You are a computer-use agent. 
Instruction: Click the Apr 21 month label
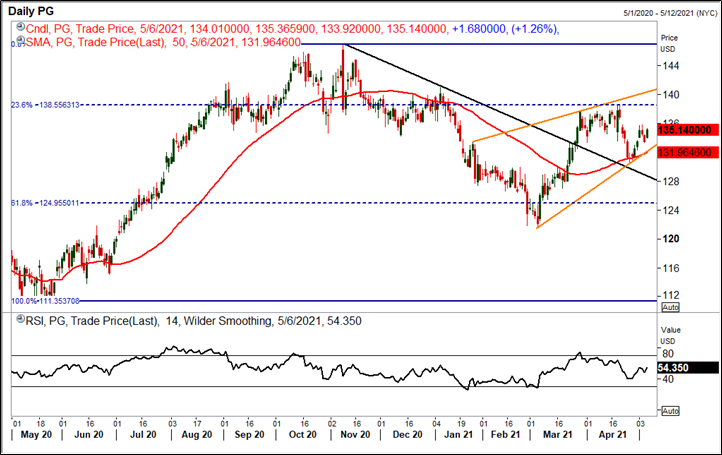(612, 434)
